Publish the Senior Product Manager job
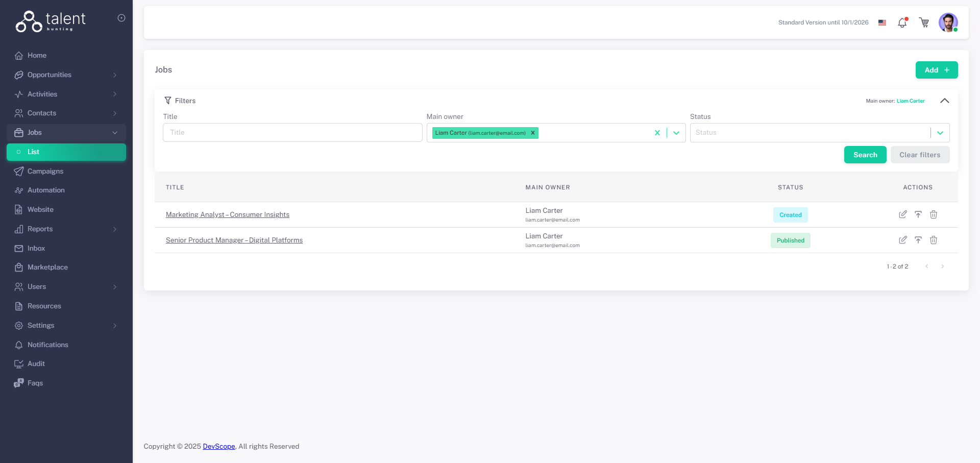The image size is (980, 463). click(x=918, y=240)
